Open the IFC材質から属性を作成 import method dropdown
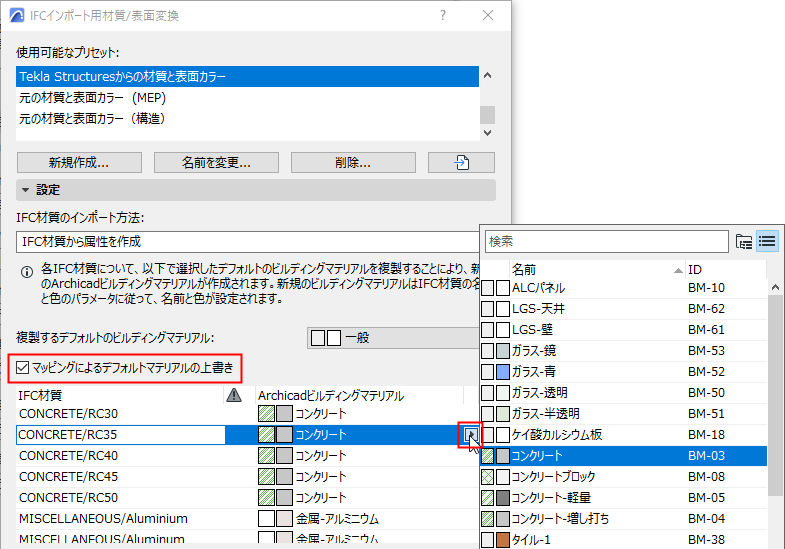 (x=248, y=242)
